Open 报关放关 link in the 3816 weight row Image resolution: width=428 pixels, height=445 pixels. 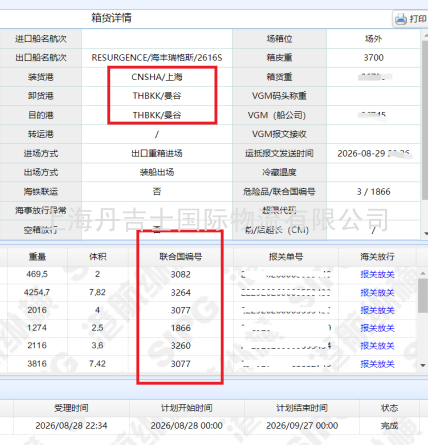click(x=377, y=364)
